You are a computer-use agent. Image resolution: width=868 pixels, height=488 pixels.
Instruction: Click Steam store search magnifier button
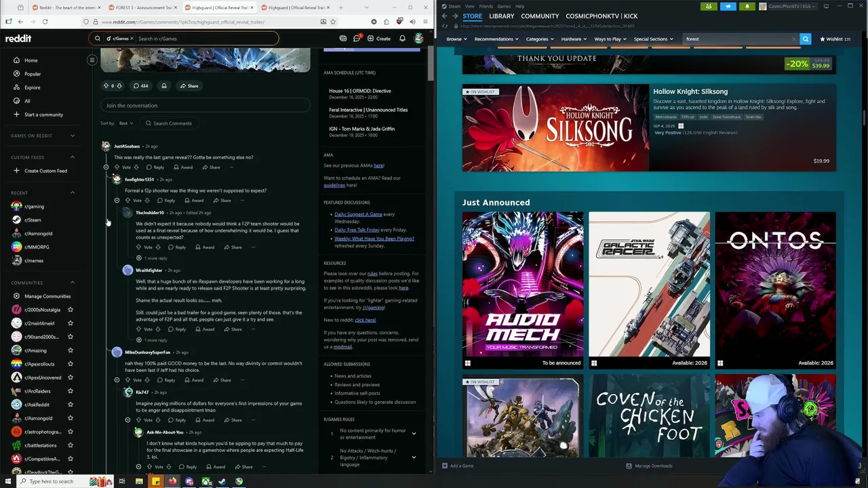[805, 39]
